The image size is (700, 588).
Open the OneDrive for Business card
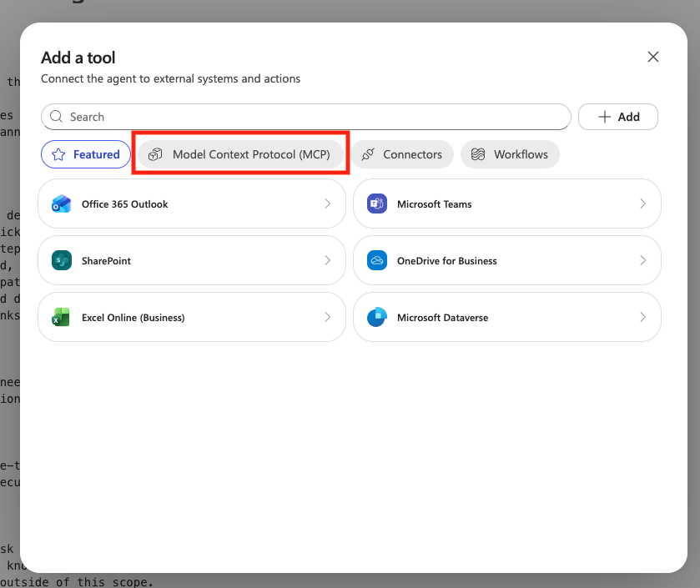coord(507,260)
